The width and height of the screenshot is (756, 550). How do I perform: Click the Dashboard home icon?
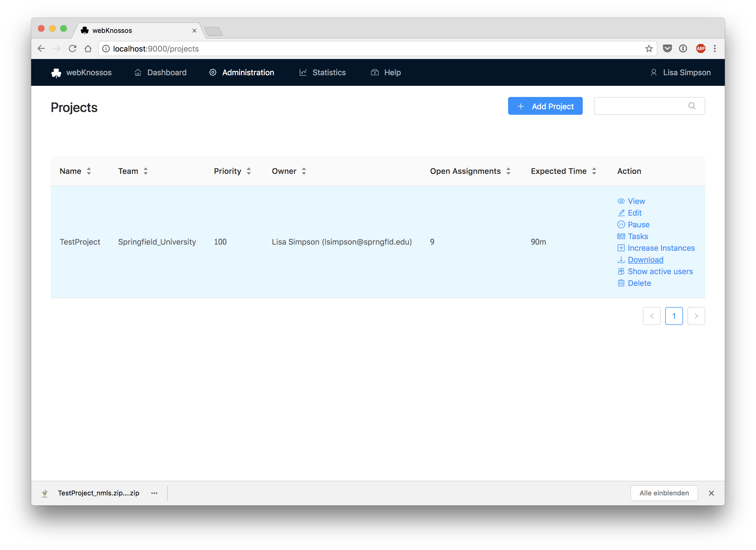click(x=138, y=72)
